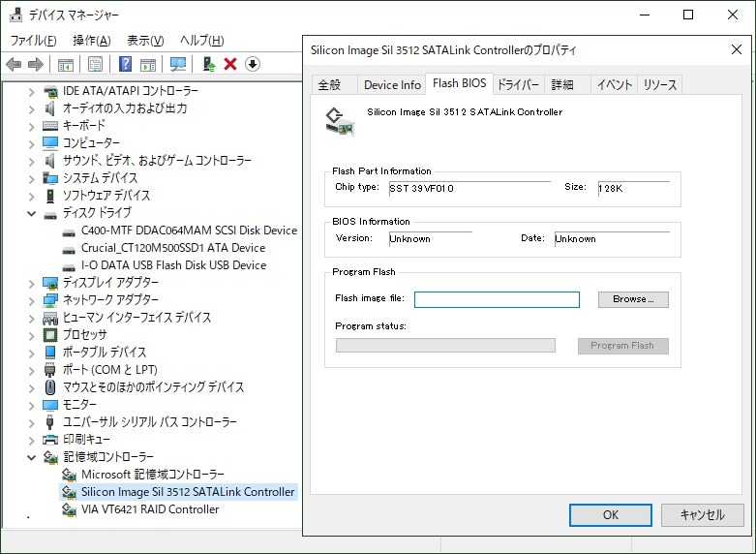Click the human interface device icon
756x554 pixels.
(x=50, y=318)
